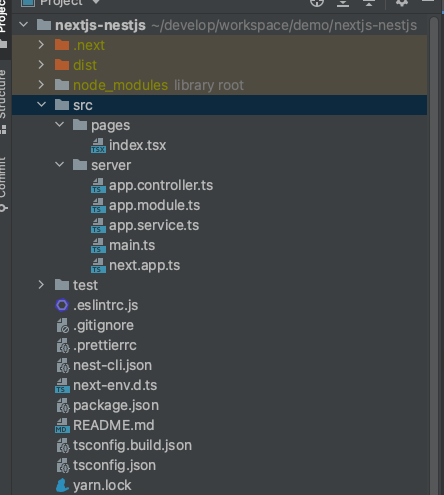The width and height of the screenshot is (444, 495).
Task: Open the package.json file
Action: click(116, 406)
